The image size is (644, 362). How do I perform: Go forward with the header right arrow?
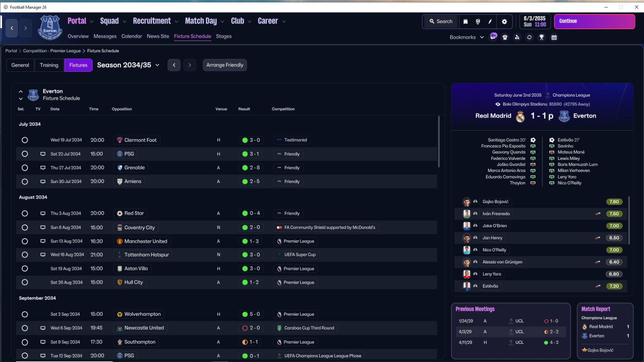(x=26, y=28)
